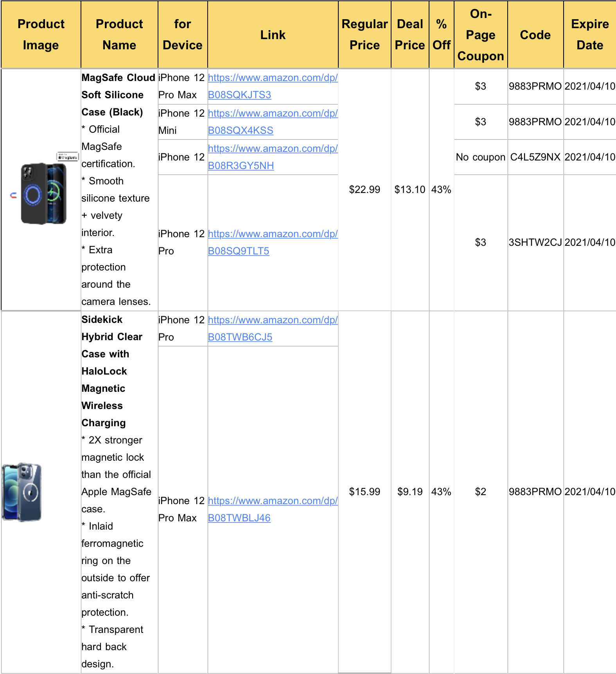Select the $3 coupon in 3SHTW2CJ row
The image size is (616, 674).
[x=481, y=242]
